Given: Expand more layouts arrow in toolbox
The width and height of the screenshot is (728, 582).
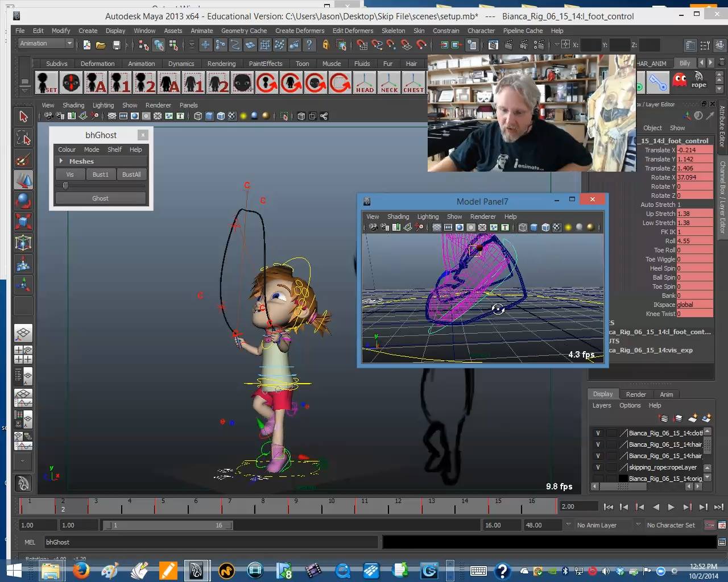Looking at the screenshot, I should coord(23,462).
